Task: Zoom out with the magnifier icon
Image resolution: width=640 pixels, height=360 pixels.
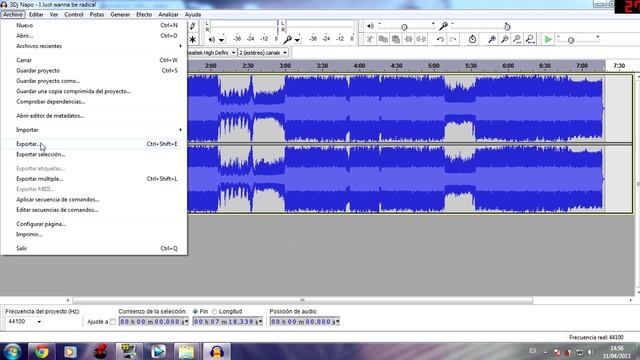Action: coord(505,39)
